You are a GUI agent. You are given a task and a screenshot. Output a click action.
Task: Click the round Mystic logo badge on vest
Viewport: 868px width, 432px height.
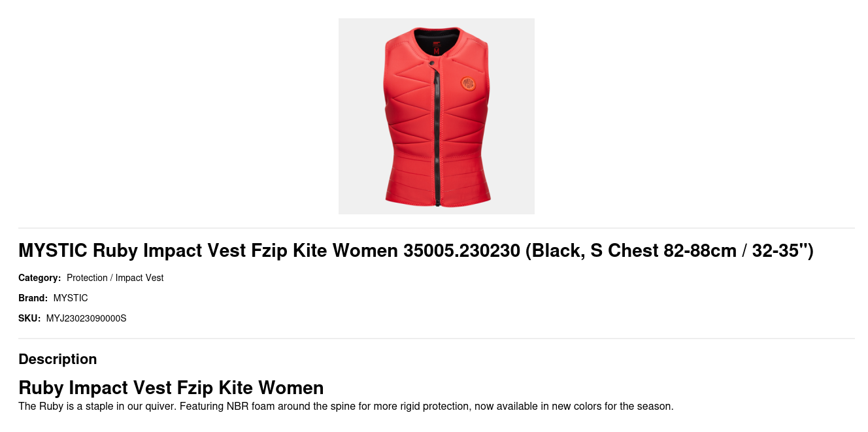click(468, 84)
